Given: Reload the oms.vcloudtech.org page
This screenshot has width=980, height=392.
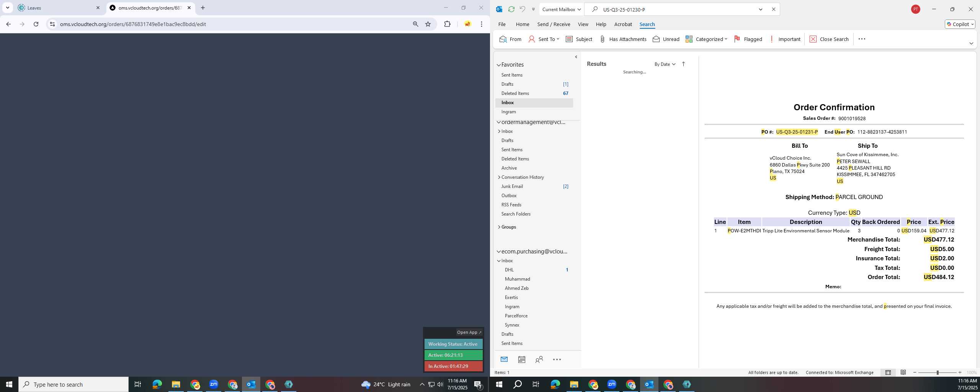Looking at the screenshot, I should coord(36,24).
